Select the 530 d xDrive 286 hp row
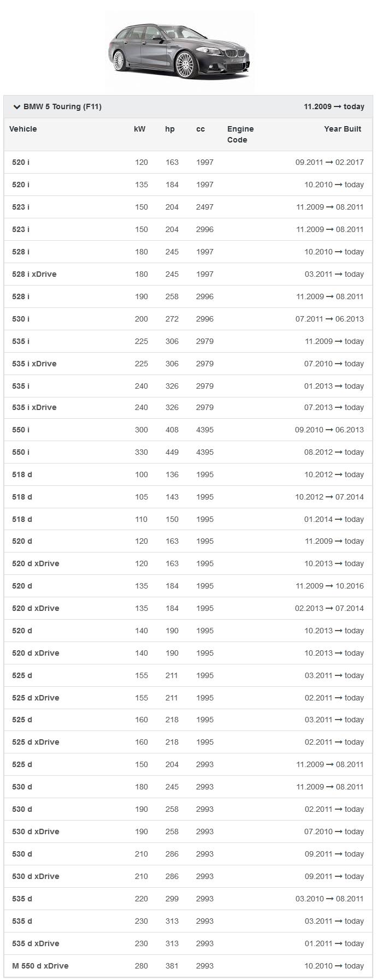The image size is (377, 980). click(36, 876)
